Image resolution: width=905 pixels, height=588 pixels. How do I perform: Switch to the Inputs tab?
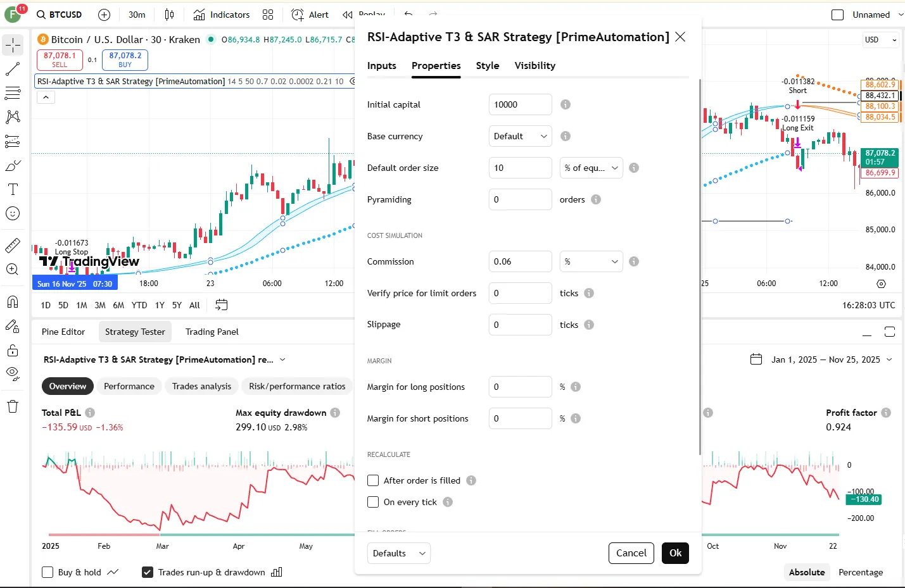point(381,66)
